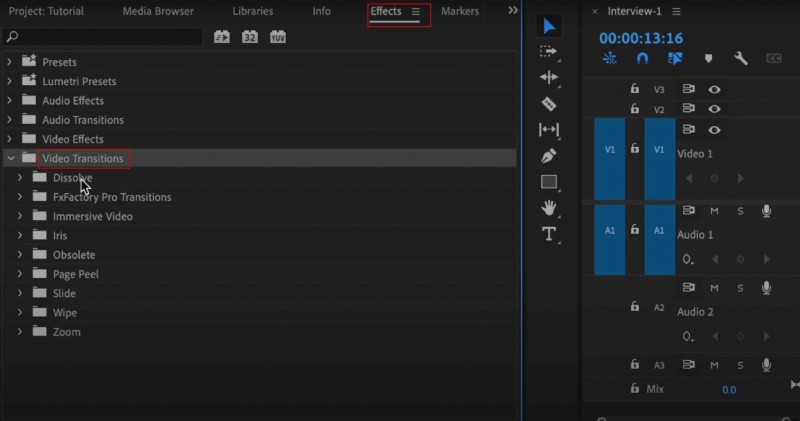Click the Mix volume value 0.0
This screenshot has height=421, width=800.
(729, 390)
